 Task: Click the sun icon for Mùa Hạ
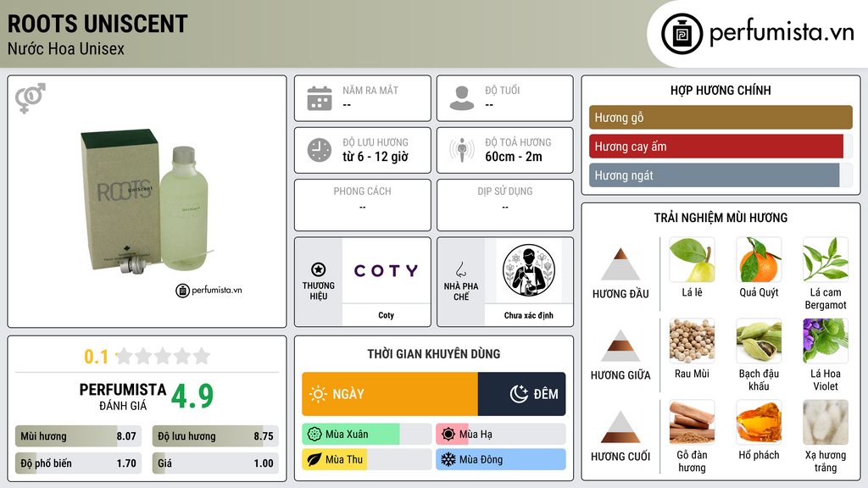click(448, 435)
